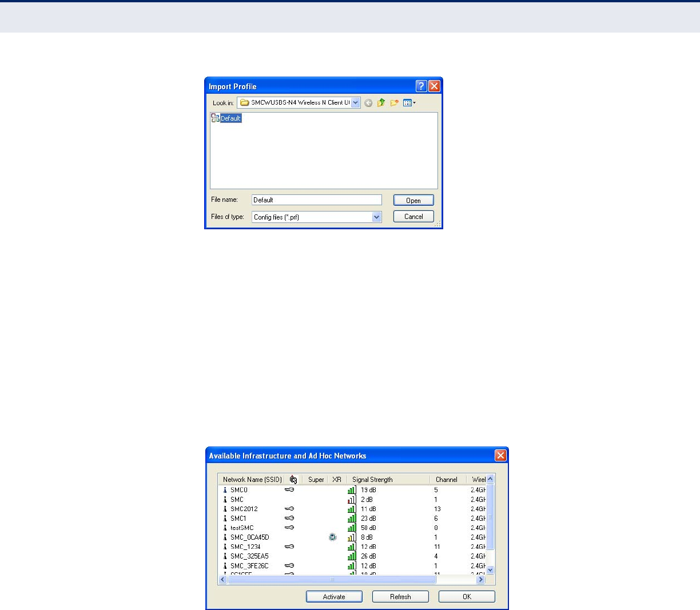Click Cancel in Import Profile
700x610 pixels.
click(413, 217)
